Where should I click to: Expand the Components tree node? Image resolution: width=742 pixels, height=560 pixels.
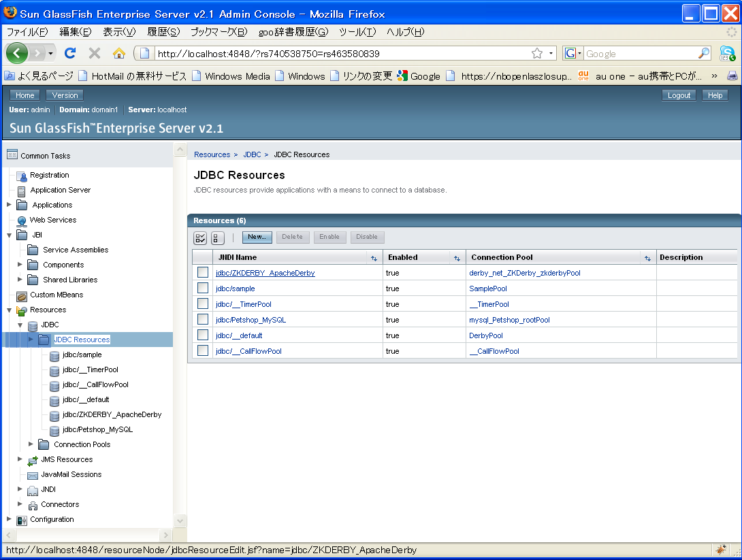(x=20, y=265)
